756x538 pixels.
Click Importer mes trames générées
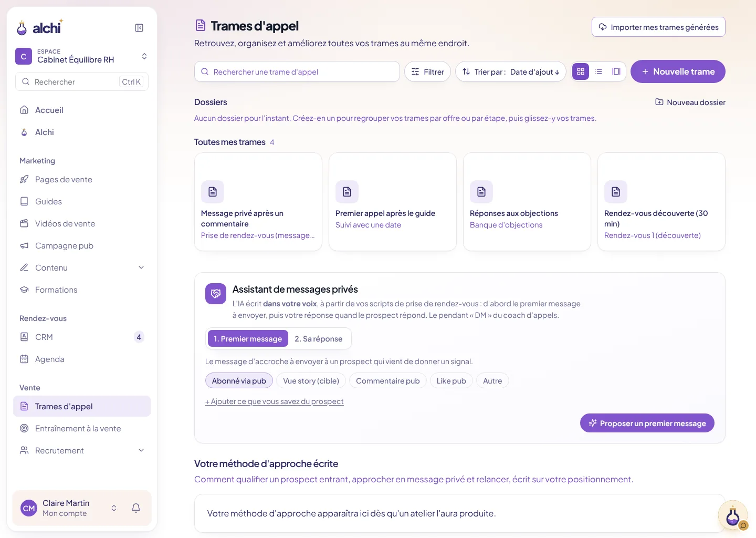(x=658, y=27)
